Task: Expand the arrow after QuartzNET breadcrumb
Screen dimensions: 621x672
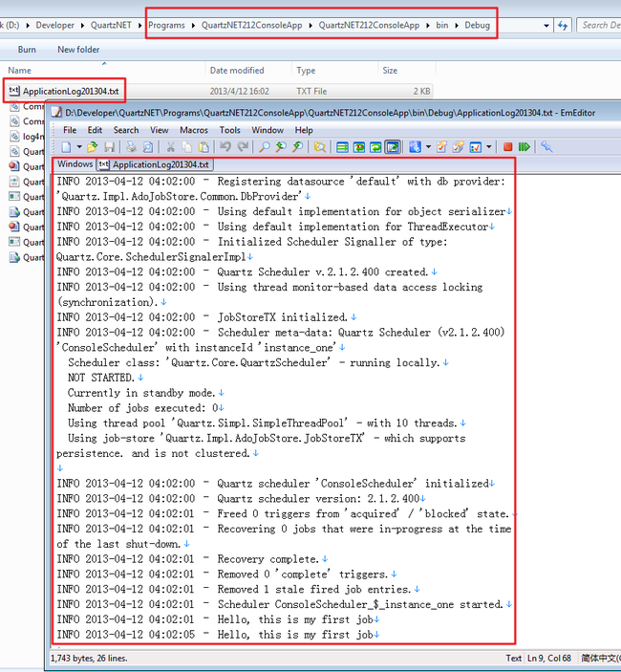Action: (139, 25)
